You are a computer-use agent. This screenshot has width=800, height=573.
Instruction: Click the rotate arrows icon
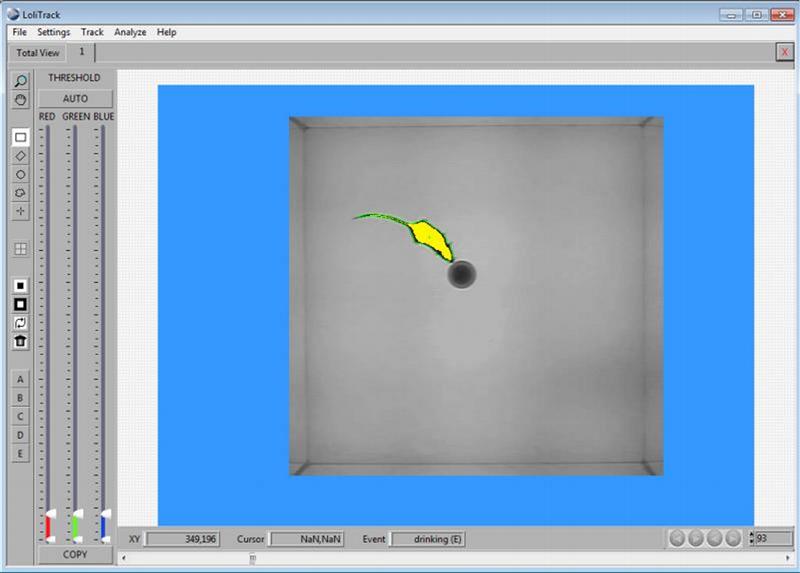20,323
